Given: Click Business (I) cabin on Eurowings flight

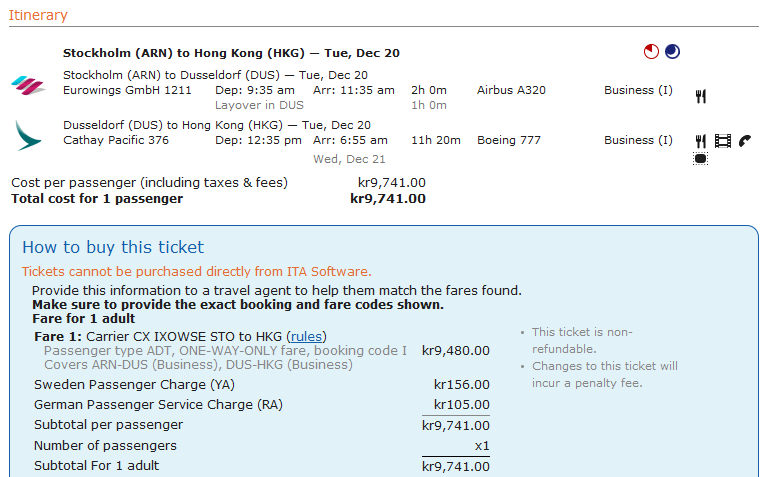Looking at the screenshot, I should point(638,90).
